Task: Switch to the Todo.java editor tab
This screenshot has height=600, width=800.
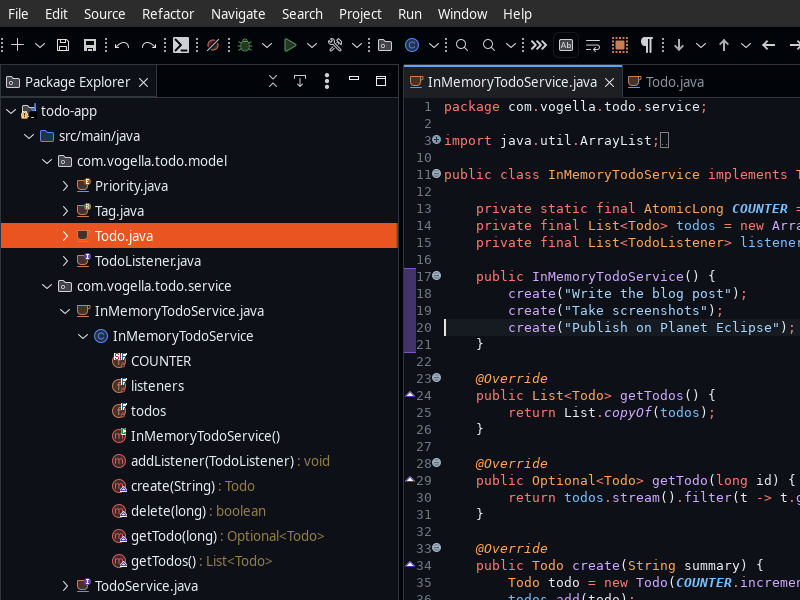Action: click(666, 82)
